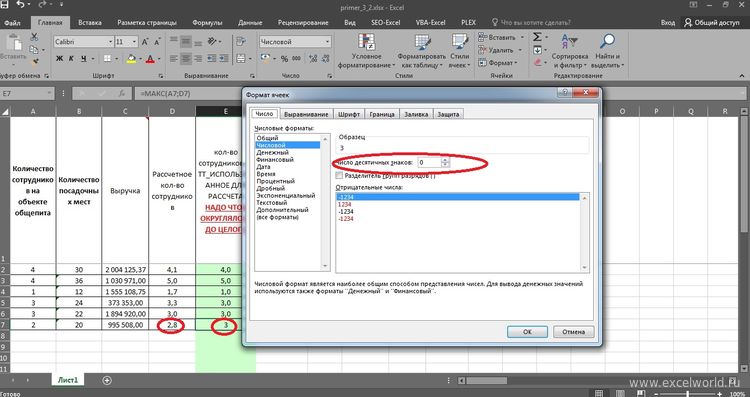750x397 pixels.
Task: Click the decrease indent icon
Action: (x=212, y=59)
